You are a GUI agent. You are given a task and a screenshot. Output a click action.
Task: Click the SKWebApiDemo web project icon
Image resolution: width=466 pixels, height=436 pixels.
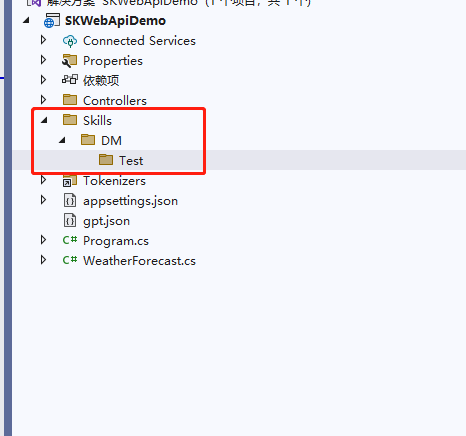(x=52, y=21)
